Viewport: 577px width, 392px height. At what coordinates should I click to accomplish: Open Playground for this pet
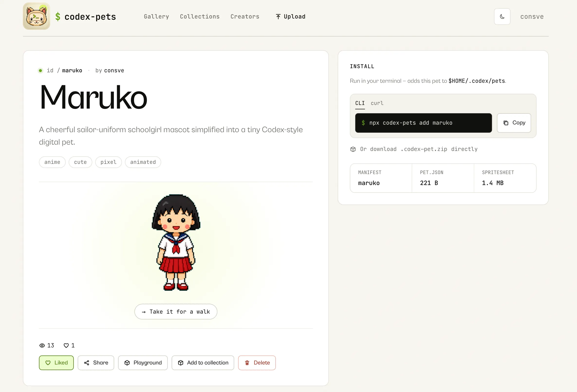point(143,363)
